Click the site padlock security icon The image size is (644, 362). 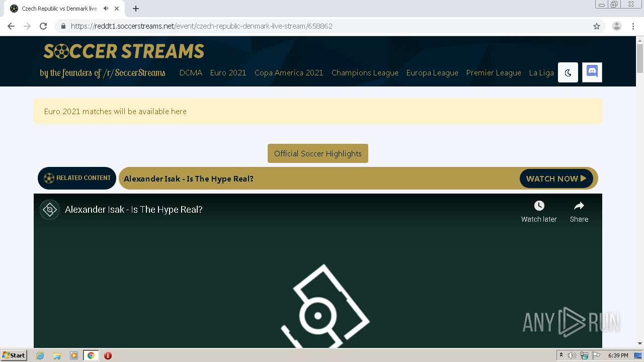[x=63, y=26]
